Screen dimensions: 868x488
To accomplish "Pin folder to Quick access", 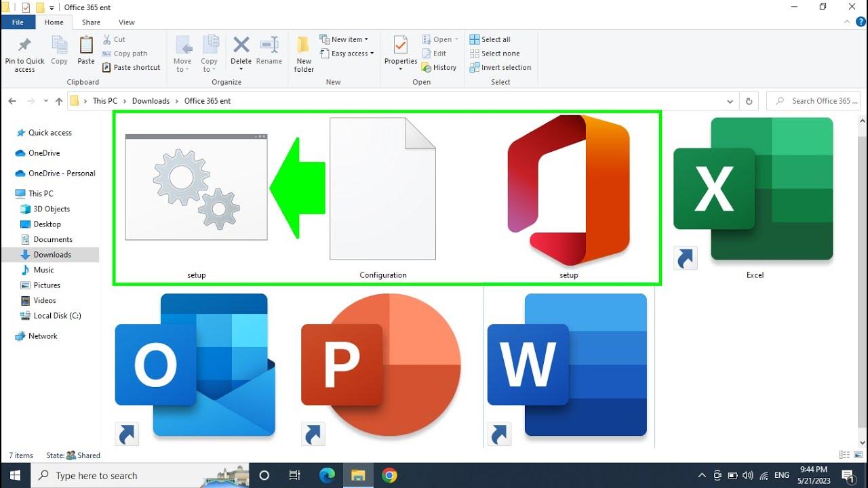I will click(24, 54).
